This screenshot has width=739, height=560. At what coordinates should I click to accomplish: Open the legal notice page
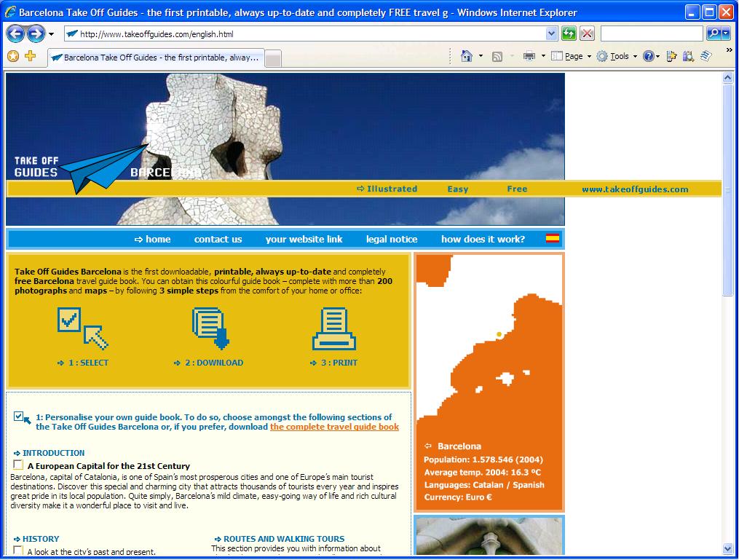coord(392,239)
